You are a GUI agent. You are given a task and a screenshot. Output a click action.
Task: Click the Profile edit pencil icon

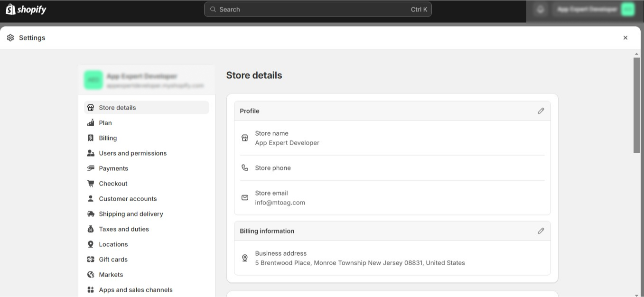point(541,111)
